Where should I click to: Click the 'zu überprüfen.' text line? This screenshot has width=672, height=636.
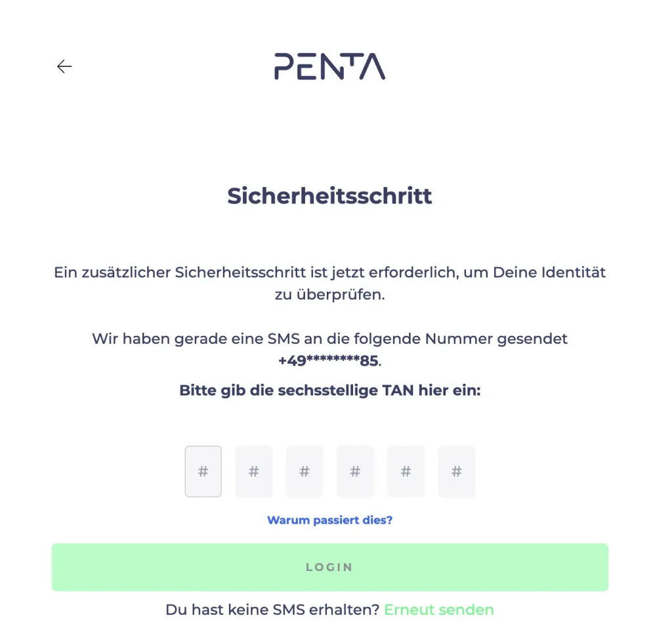click(x=329, y=295)
